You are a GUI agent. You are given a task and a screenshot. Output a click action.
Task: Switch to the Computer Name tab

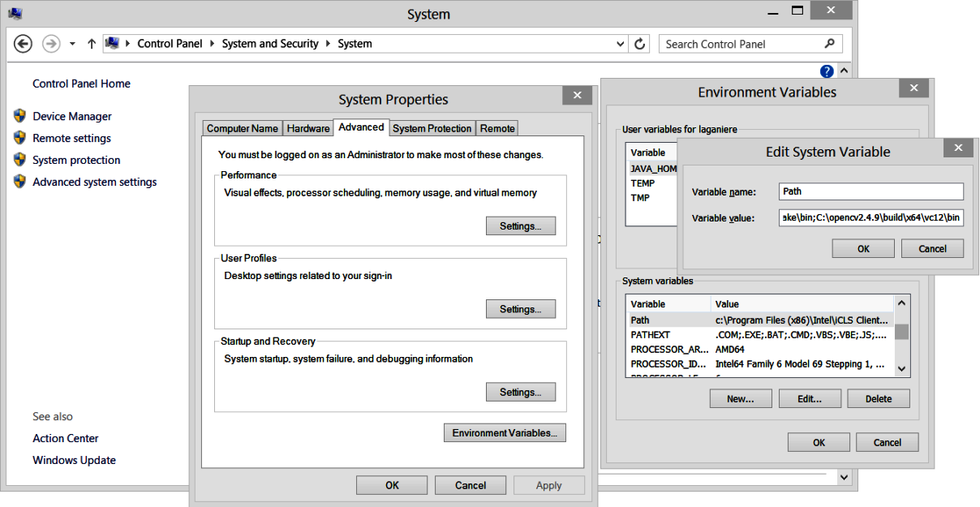(242, 128)
